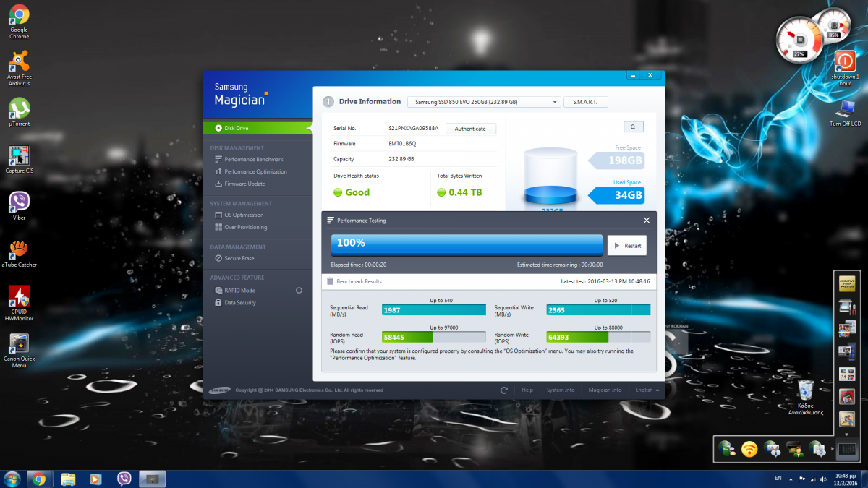Open Canon Quick Menu desktop icon
The width and height of the screenshot is (868, 488).
coord(20,351)
